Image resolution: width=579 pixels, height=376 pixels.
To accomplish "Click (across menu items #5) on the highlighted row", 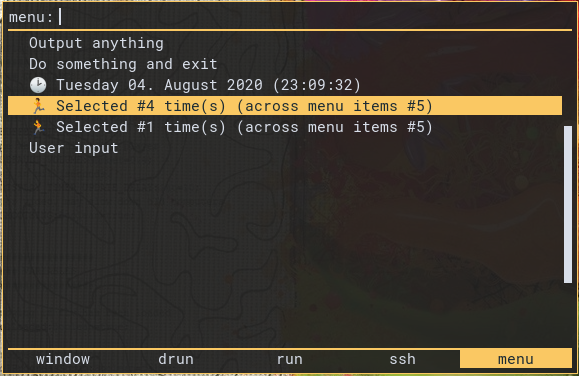I will pos(335,106).
